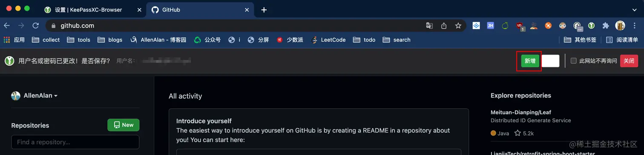This screenshot has height=155, width=644.
Task: Click the green New repository button
Action: (124, 125)
